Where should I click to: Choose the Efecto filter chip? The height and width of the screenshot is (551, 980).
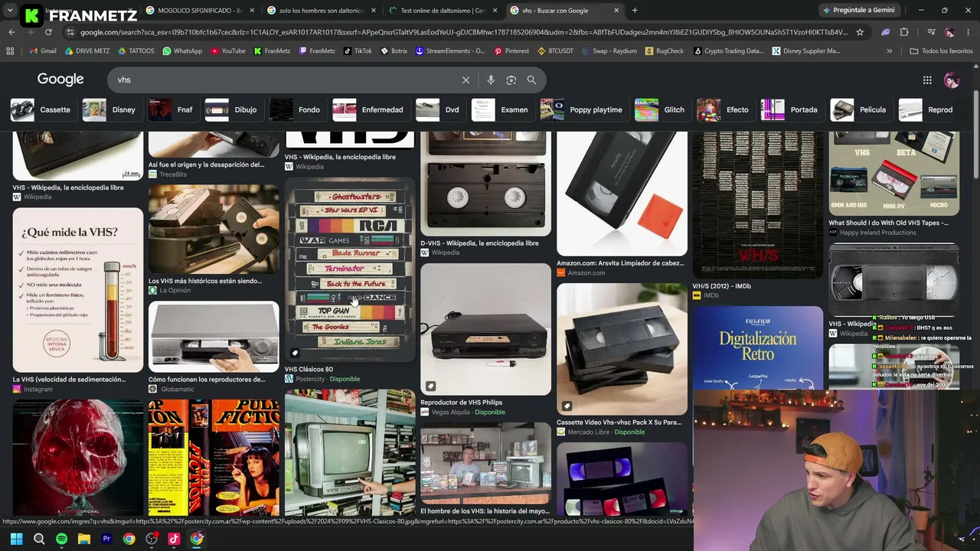pyautogui.click(x=726, y=109)
